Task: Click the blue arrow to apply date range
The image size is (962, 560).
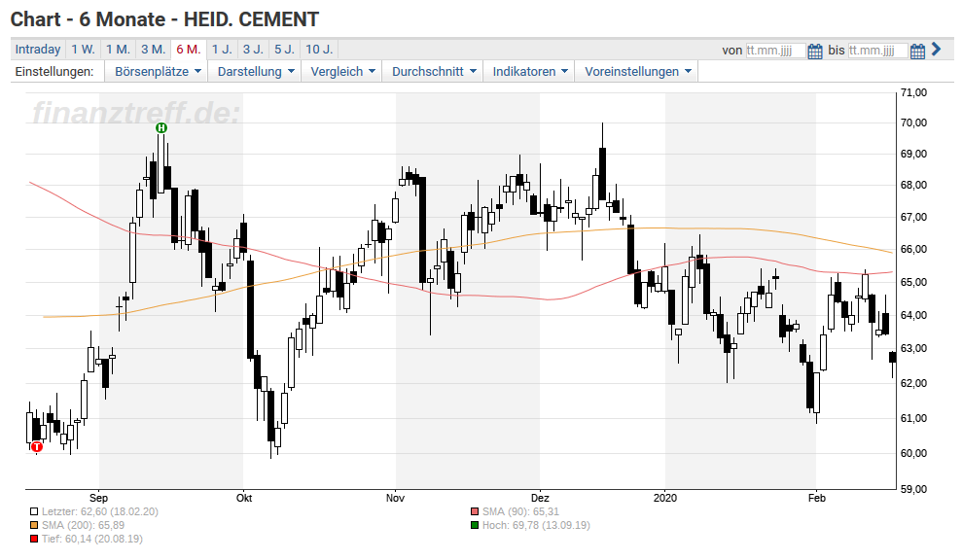Action: click(x=936, y=49)
